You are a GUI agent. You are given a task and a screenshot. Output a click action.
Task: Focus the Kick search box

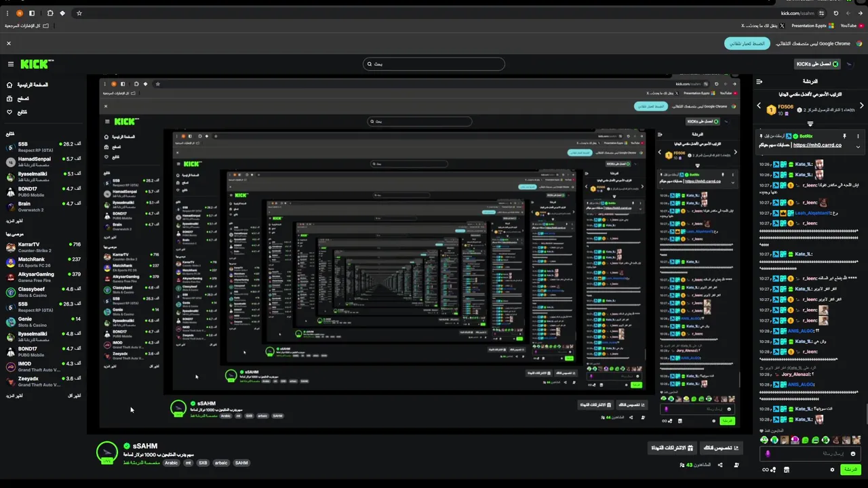(434, 64)
